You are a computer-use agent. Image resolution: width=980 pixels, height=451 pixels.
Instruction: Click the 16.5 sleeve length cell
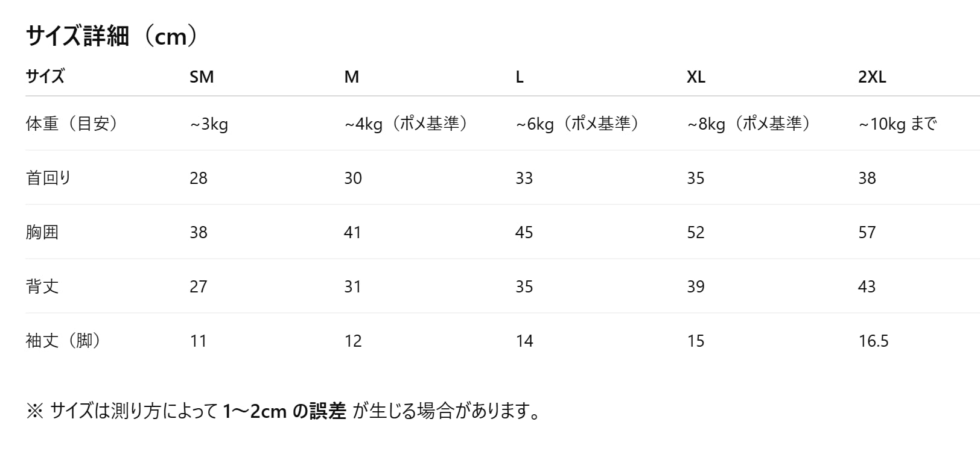click(873, 341)
